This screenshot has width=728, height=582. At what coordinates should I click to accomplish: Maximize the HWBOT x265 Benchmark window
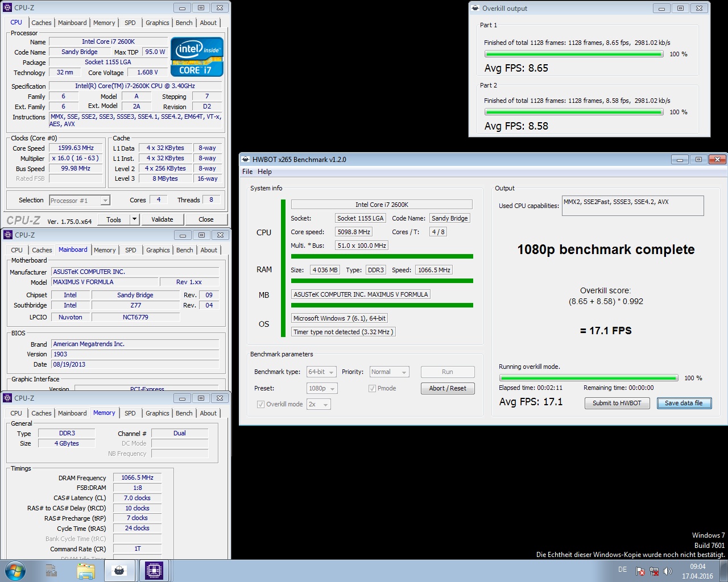[698, 160]
